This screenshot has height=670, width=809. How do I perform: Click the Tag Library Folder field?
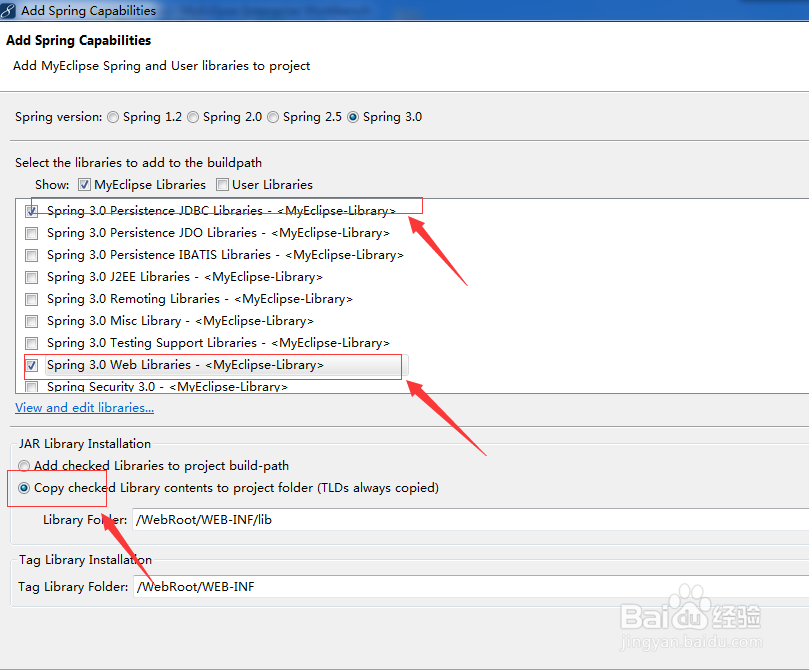(471, 586)
